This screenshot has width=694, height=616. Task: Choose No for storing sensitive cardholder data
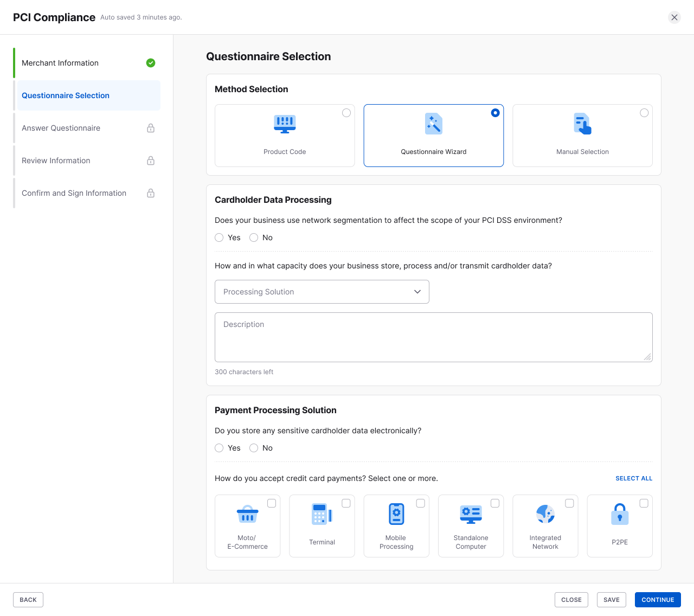click(254, 448)
